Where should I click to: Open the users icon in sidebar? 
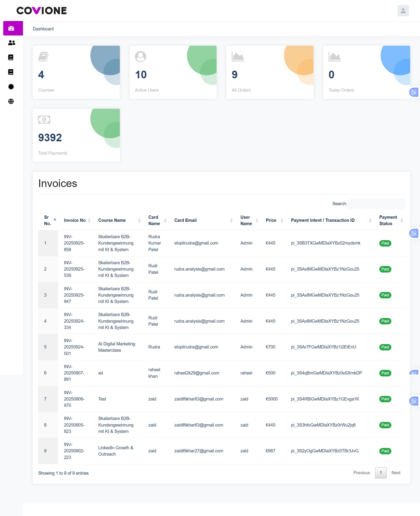(x=11, y=43)
